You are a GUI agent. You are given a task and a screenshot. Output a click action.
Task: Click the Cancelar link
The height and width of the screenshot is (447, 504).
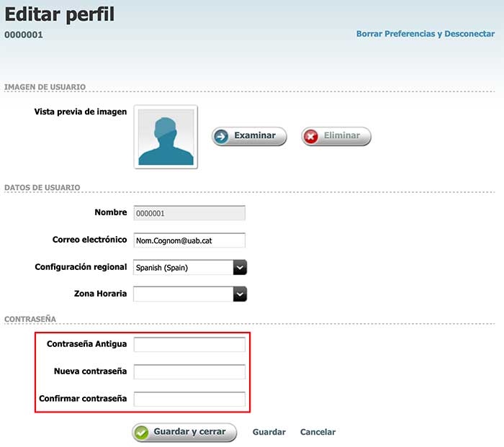[x=318, y=433]
